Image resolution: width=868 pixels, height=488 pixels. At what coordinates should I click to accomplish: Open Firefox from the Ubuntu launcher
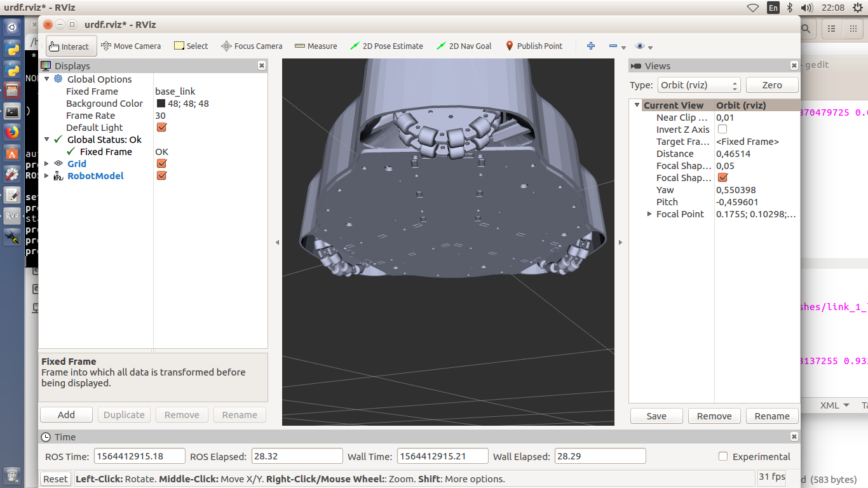click(x=12, y=132)
